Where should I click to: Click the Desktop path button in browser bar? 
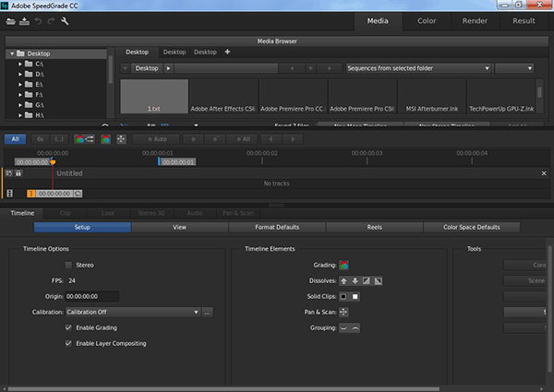147,68
